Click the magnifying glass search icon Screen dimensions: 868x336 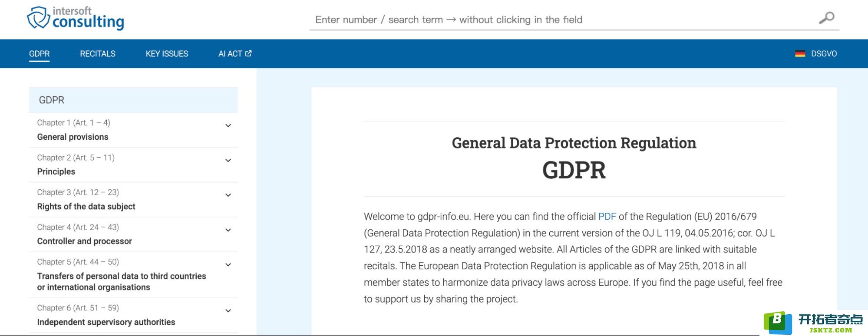coord(826,18)
